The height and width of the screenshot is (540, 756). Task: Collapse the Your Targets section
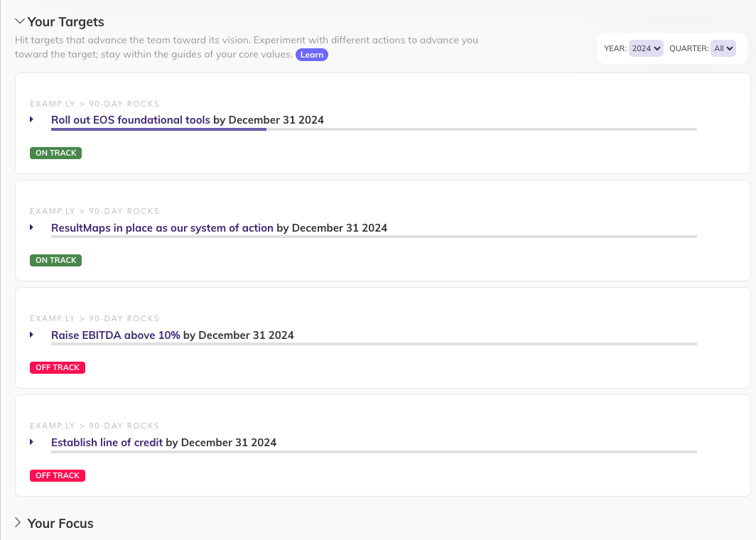coord(20,21)
